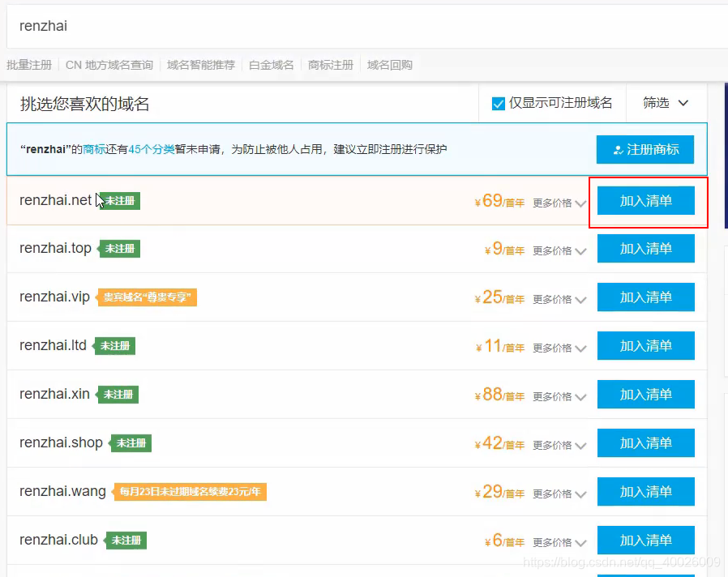Screen dimensions: 728x577
Task: Open CN 地方域名查询 link
Action: pyautogui.click(x=109, y=65)
